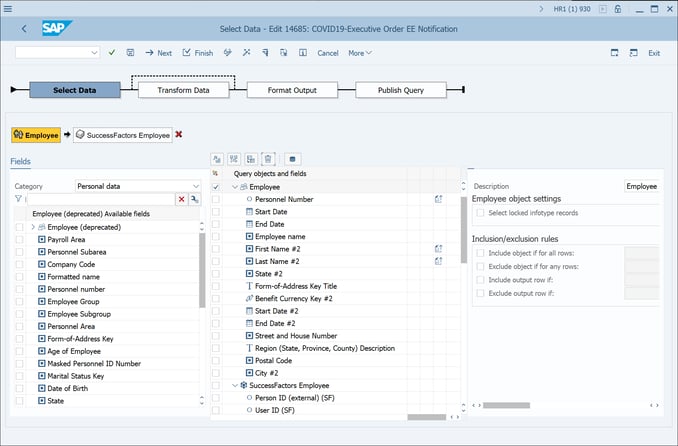Click the search icon next to filter clear

(195, 199)
